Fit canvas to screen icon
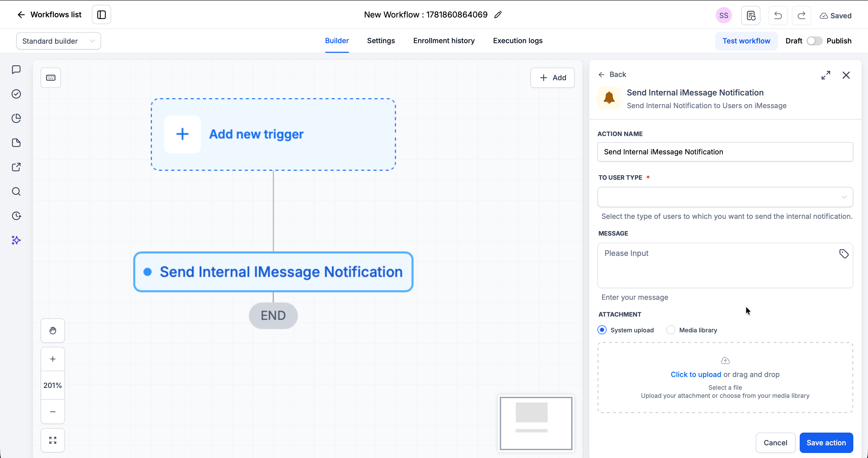Image resolution: width=868 pixels, height=458 pixels. coord(53,440)
